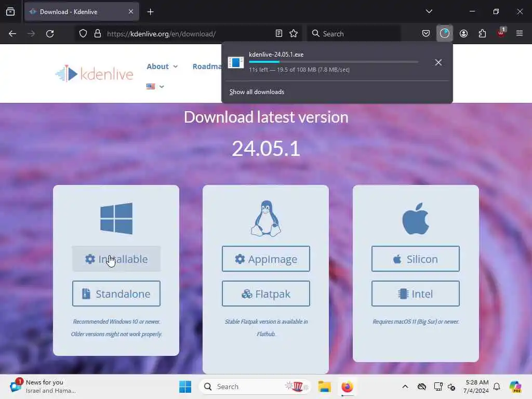The width and height of the screenshot is (532, 399).
Task: Show hidden system tray icons
Action: 405,387
